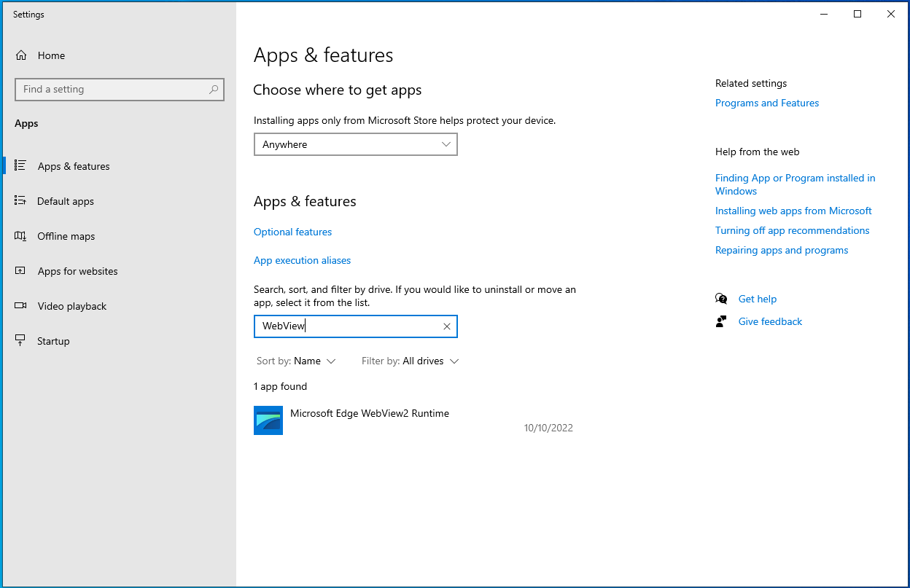Open Installing web apps from Microsoft link
This screenshot has width=910, height=588.
click(793, 211)
